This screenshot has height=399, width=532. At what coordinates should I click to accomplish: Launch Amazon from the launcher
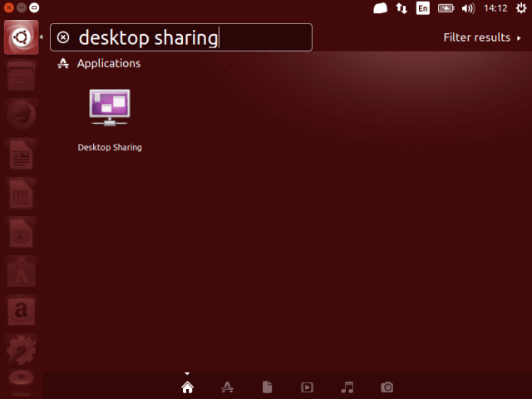[x=21, y=312]
